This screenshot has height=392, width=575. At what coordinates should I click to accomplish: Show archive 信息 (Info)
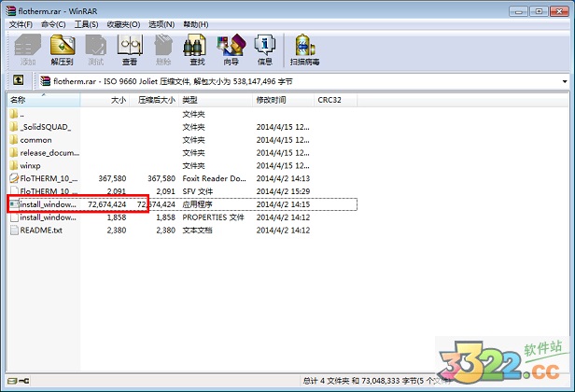265,49
